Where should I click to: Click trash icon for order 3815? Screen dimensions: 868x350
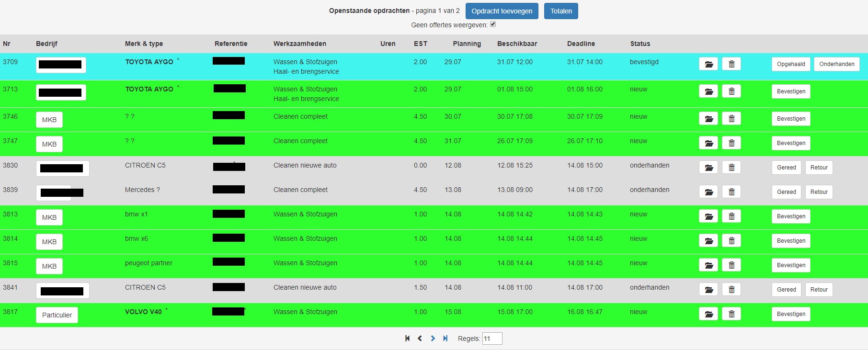[x=731, y=265]
